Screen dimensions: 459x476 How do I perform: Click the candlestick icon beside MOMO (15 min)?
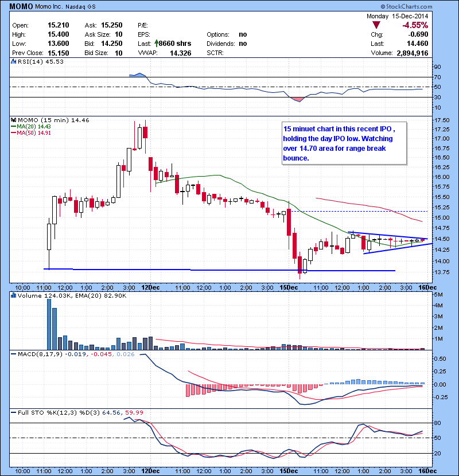coord(14,120)
